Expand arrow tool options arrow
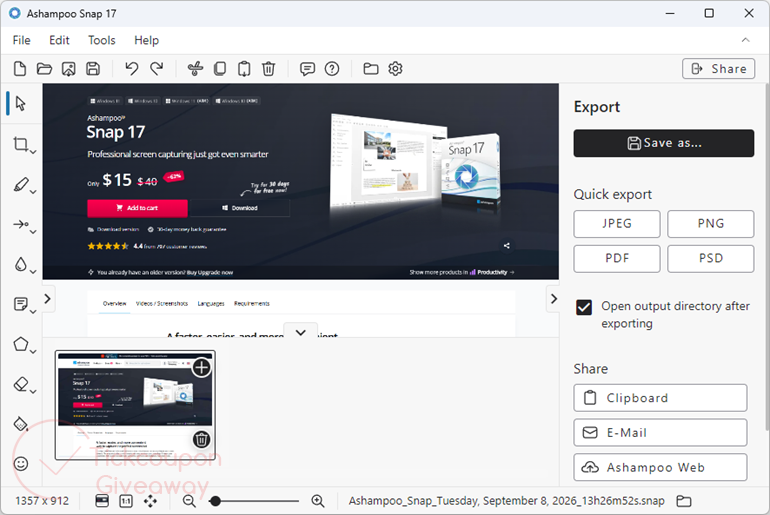The width and height of the screenshot is (770, 515). coord(33,231)
